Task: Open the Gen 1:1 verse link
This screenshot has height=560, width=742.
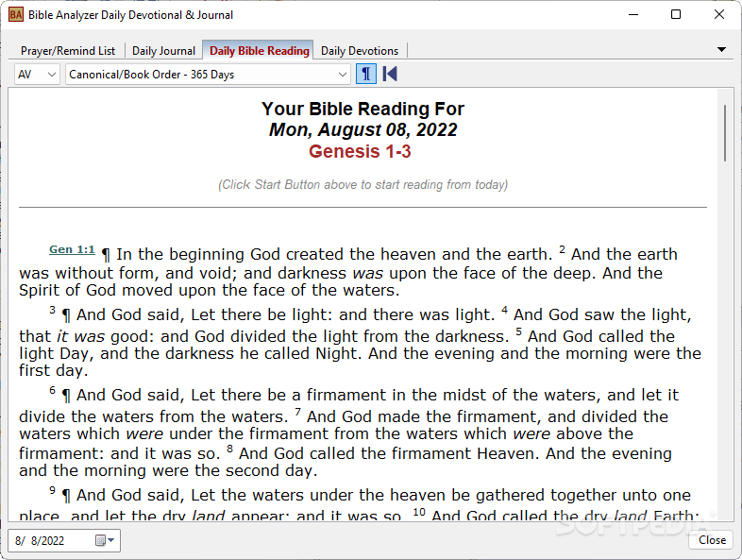Action: pos(72,249)
